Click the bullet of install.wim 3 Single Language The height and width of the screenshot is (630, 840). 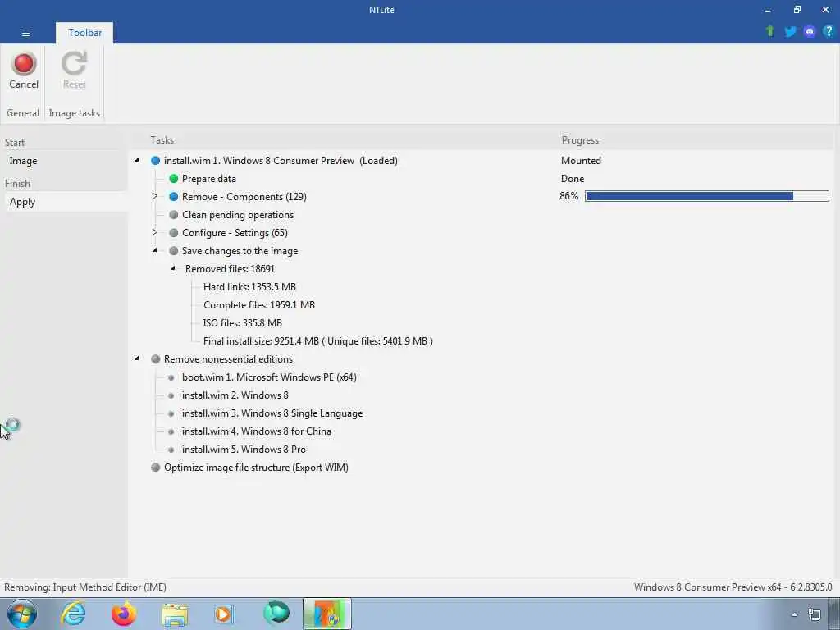(171, 413)
